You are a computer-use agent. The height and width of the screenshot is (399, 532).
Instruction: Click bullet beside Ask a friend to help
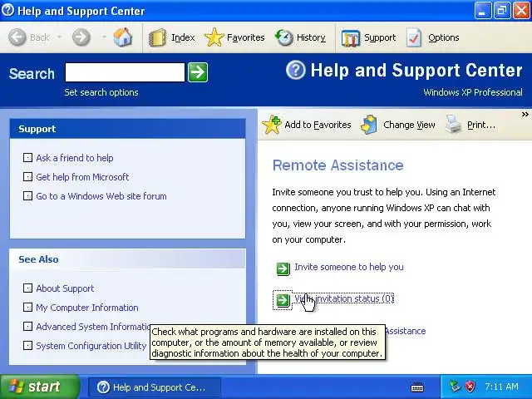click(27, 157)
